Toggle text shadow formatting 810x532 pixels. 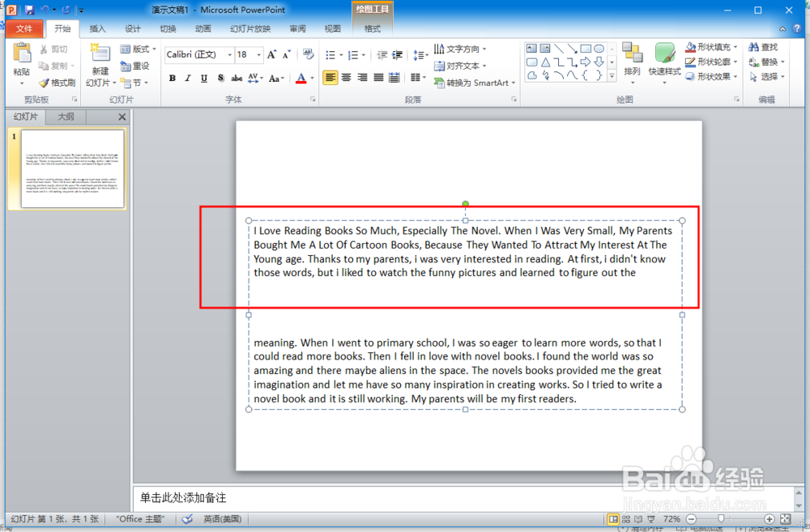tap(220, 78)
